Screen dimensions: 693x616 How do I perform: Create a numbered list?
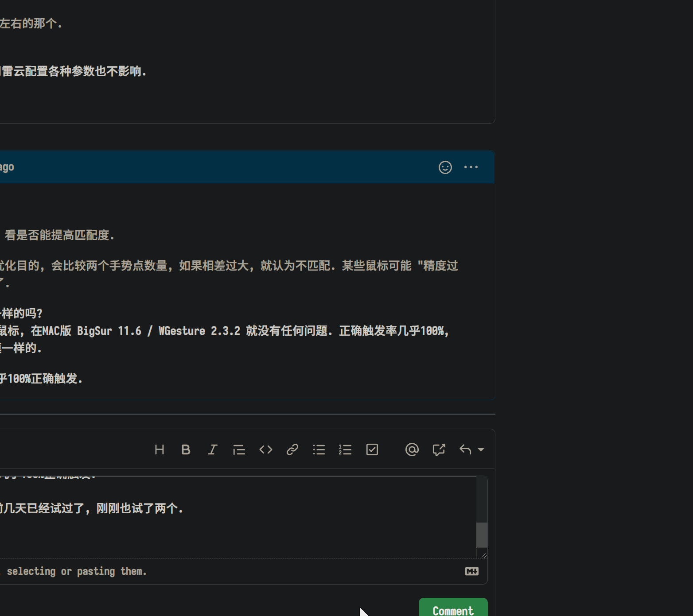click(345, 449)
